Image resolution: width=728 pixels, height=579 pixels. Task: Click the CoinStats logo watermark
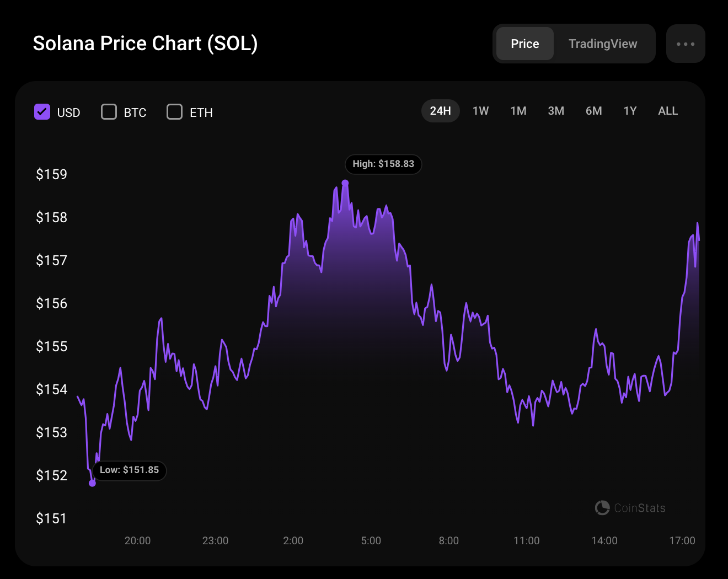pos(630,508)
